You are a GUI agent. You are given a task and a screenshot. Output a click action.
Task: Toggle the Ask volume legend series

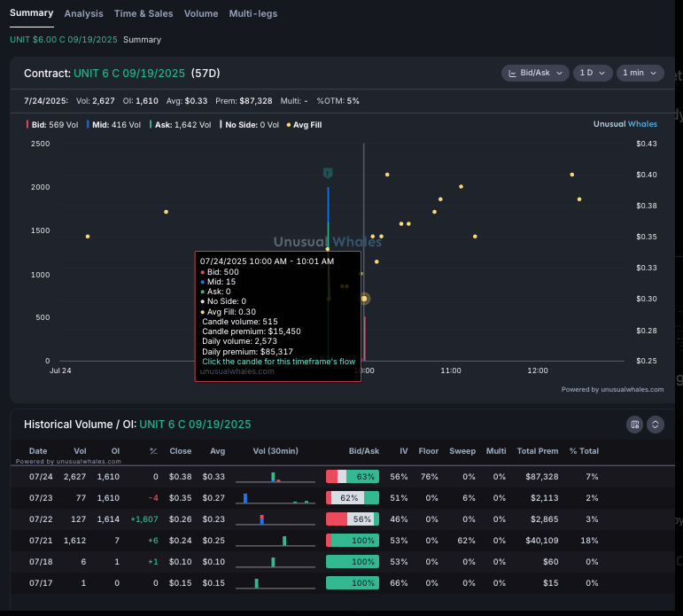(x=181, y=125)
